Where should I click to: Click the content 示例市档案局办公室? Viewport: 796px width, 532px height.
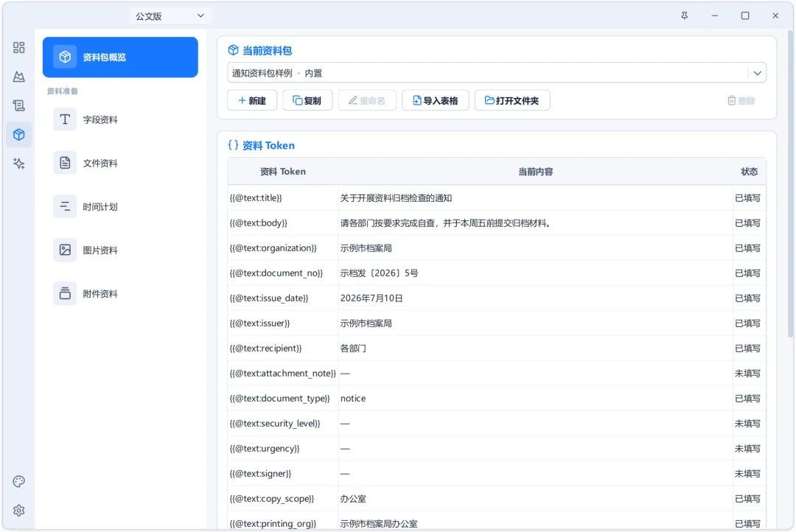coord(379,523)
